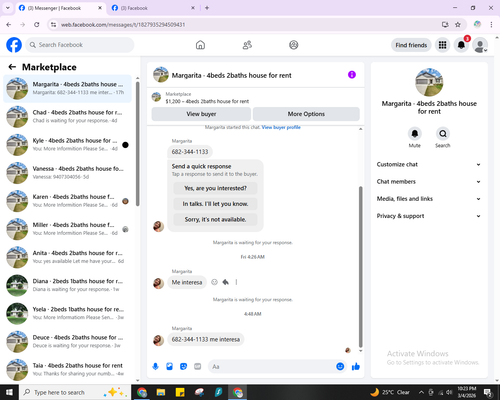The height and width of the screenshot is (400, 500).
Task: Open Diana's 2beds 1baths conversation
Action: [68, 285]
